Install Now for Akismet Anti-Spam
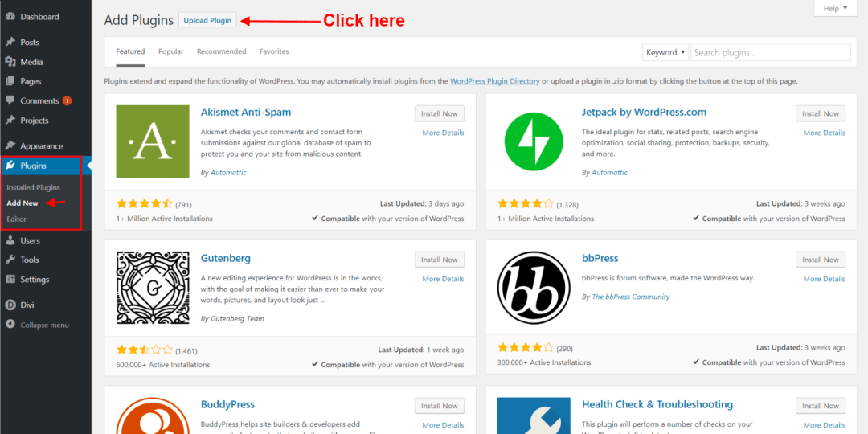The width and height of the screenshot is (868, 434). [440, 113]
